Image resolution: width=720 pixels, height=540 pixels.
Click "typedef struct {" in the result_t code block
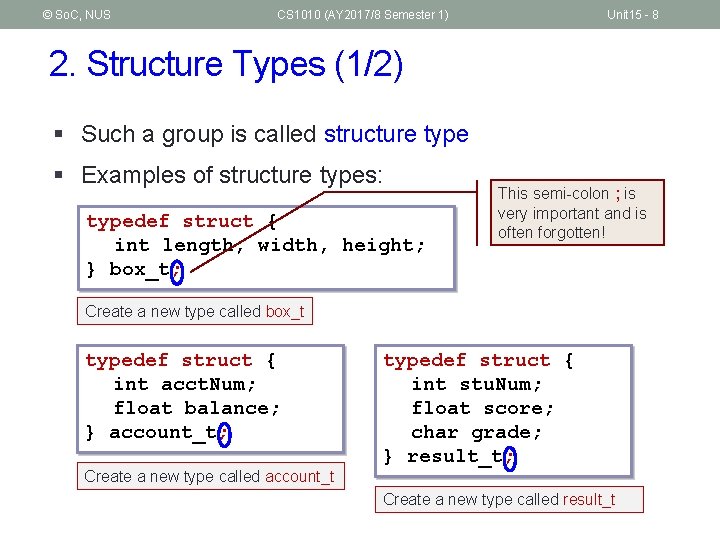(x=478, y=360)
